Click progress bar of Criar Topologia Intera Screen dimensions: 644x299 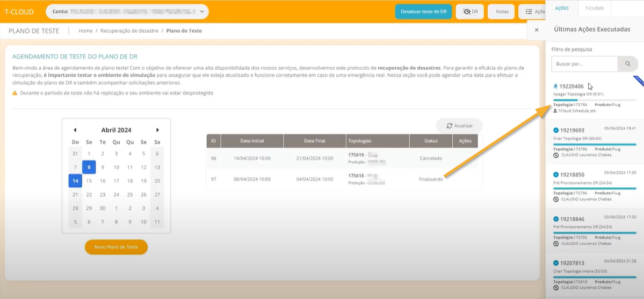coord(595,277)
